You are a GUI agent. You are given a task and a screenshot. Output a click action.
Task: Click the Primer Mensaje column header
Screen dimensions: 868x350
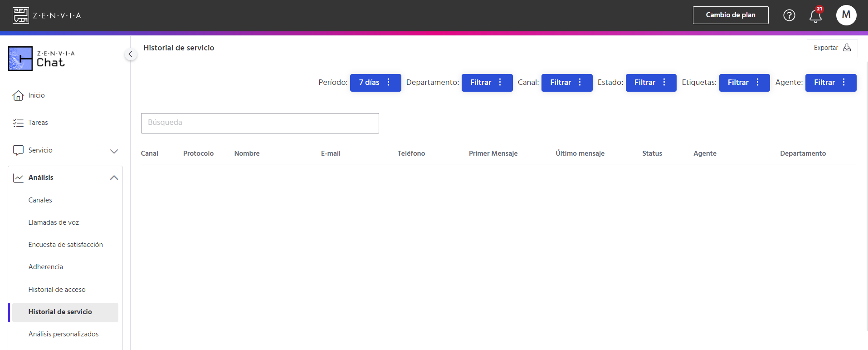coord(493,153)
